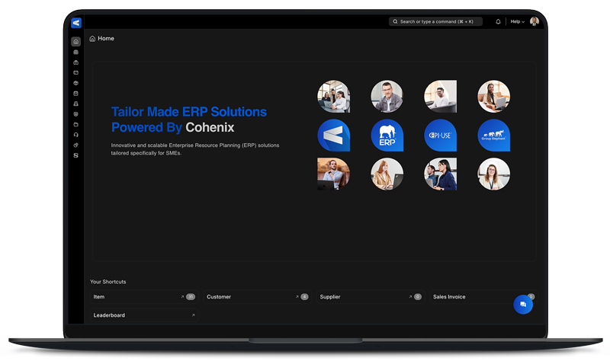This screenshot has height=364, width=610.
Task: Open the padlock-shaped module icon in the sidebar
Action: (75, 104)
